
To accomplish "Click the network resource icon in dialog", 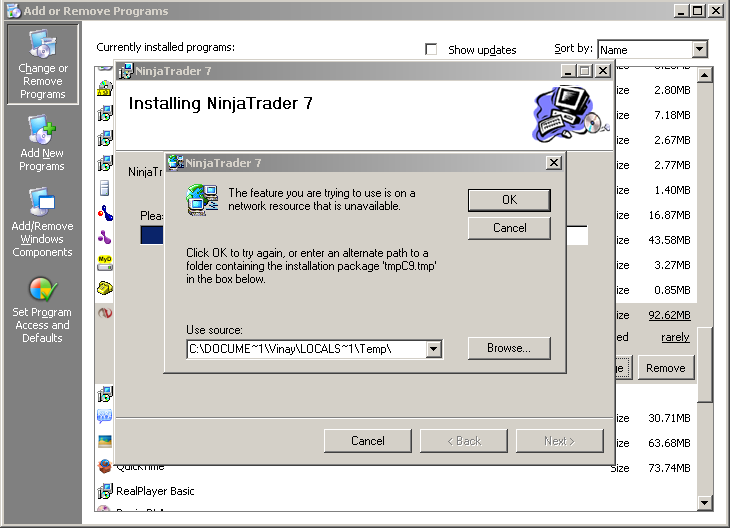I will coord(202,200).
